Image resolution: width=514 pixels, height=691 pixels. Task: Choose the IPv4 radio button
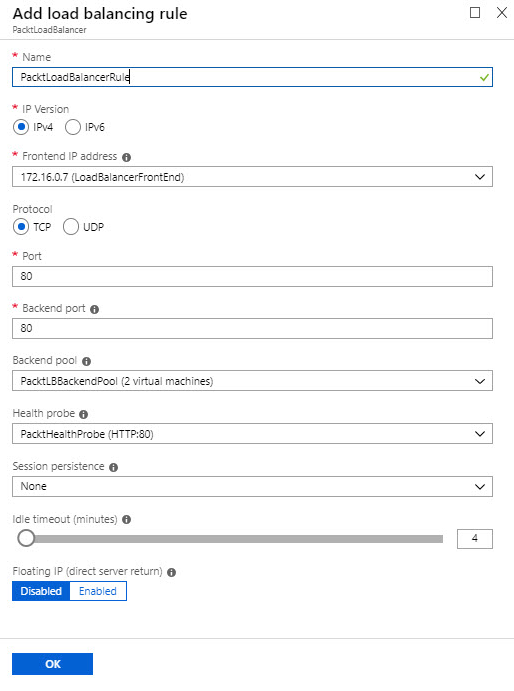point(21,127)
